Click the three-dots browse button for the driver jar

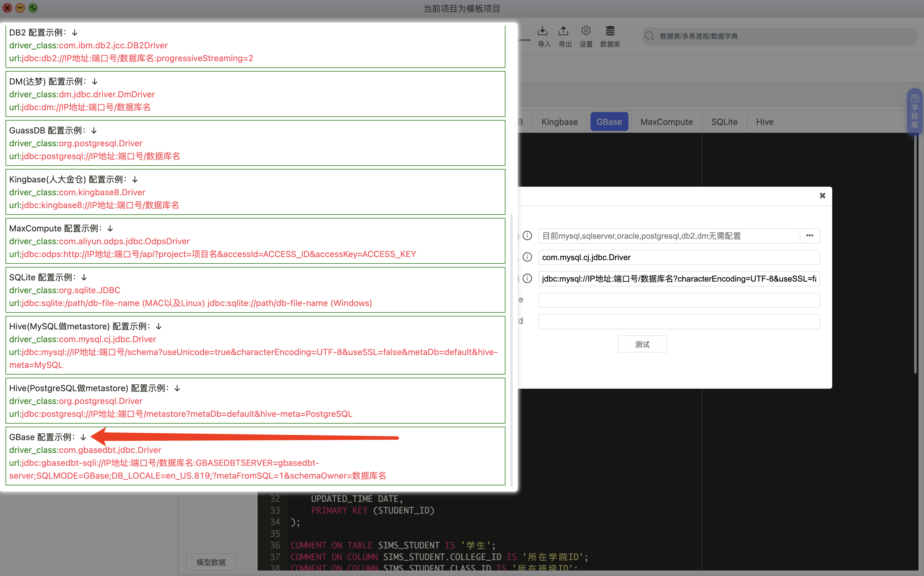[x=809, y=236]
